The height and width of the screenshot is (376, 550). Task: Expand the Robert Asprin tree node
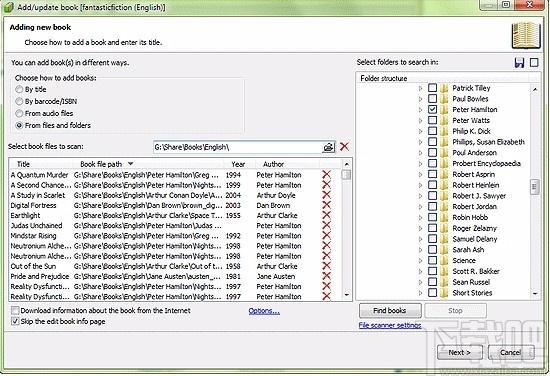(x=421, y=174)
